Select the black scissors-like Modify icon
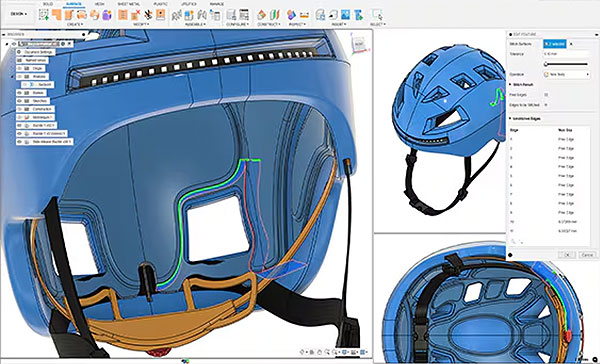 pos(148,15)
